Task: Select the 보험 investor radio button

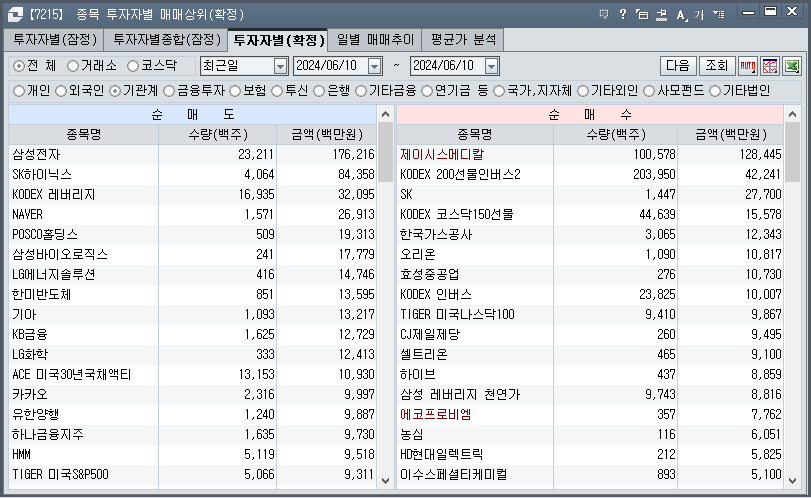Action: (x=235, y=91)
